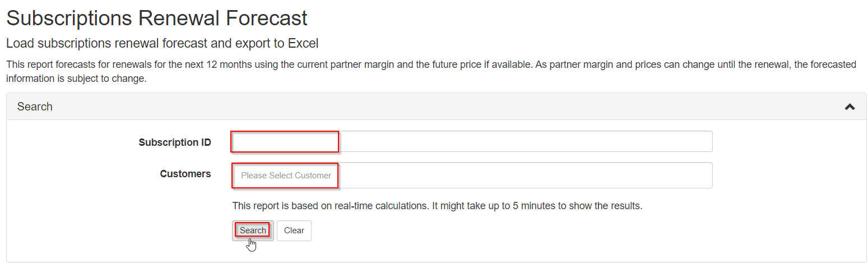
Task: Collapse the Search panel using the chevron
Action: point(850,107)
